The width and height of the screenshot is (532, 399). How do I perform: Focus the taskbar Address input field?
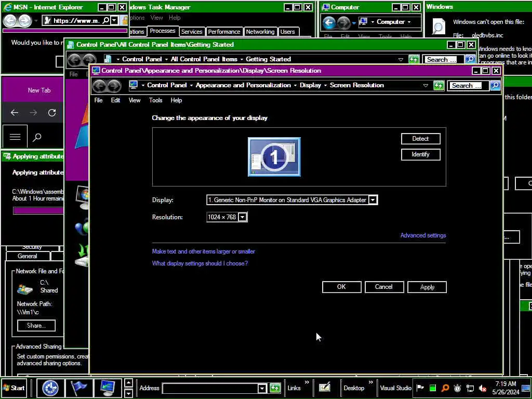[x=210, y=388]
